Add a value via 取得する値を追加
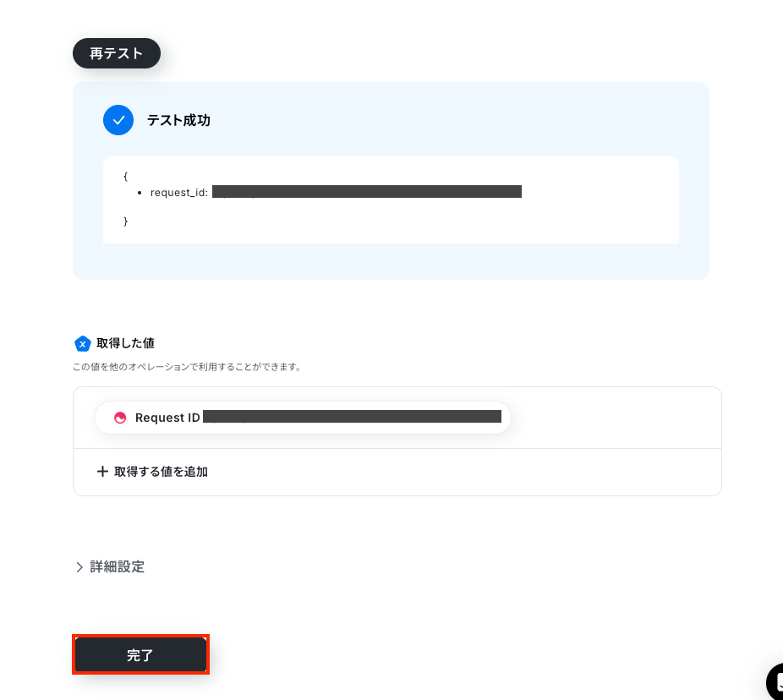The width and height of the screenshot is (783, 700). tap(152, 472)
